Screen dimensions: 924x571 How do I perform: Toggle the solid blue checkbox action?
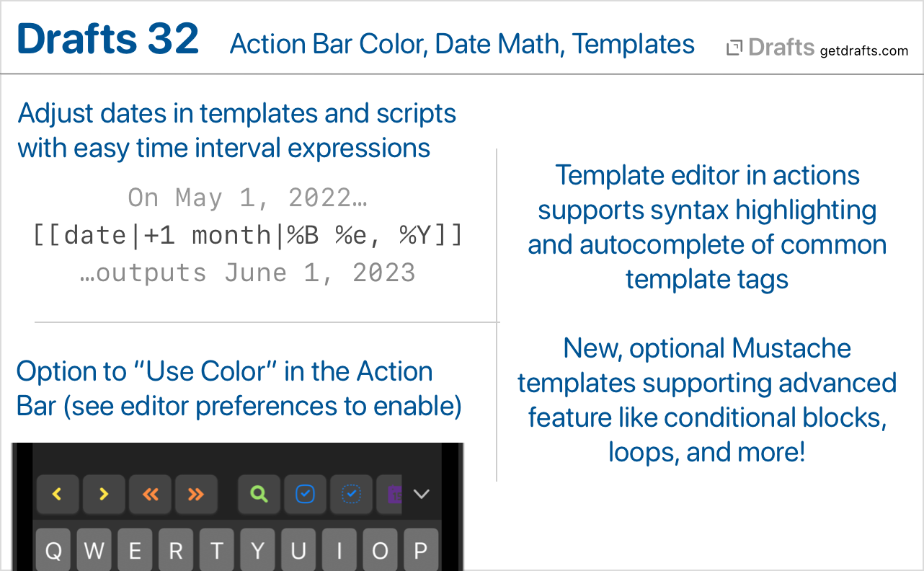pos(306,494)
